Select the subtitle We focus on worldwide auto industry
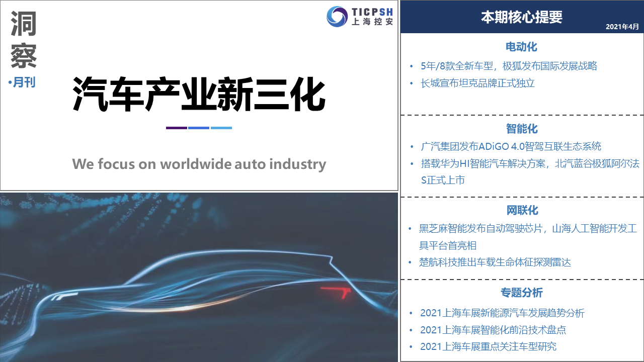The image size is (644, 362). pos(199,164)
